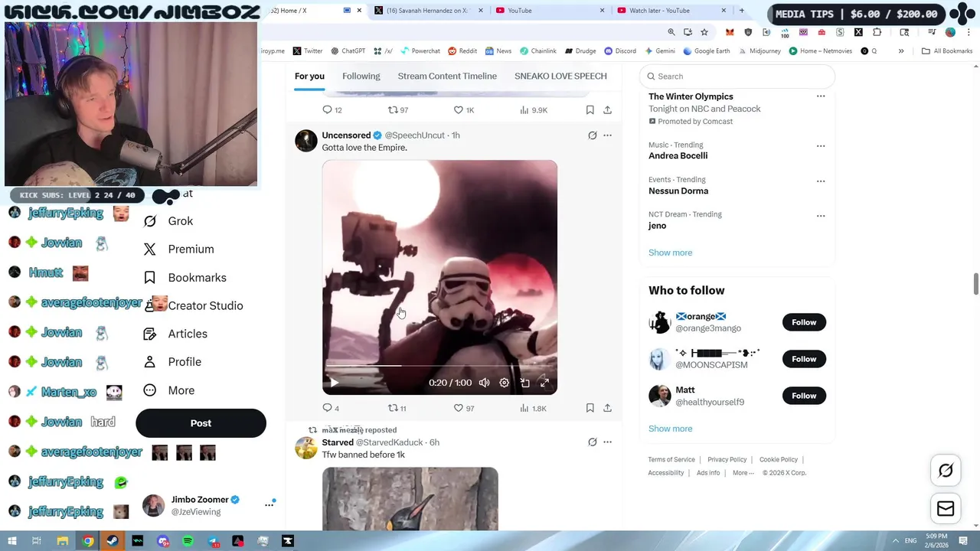Play the Uncensored stormtrooper video
The width and height of the screenshot is (980, 551).
pos(334,383)
